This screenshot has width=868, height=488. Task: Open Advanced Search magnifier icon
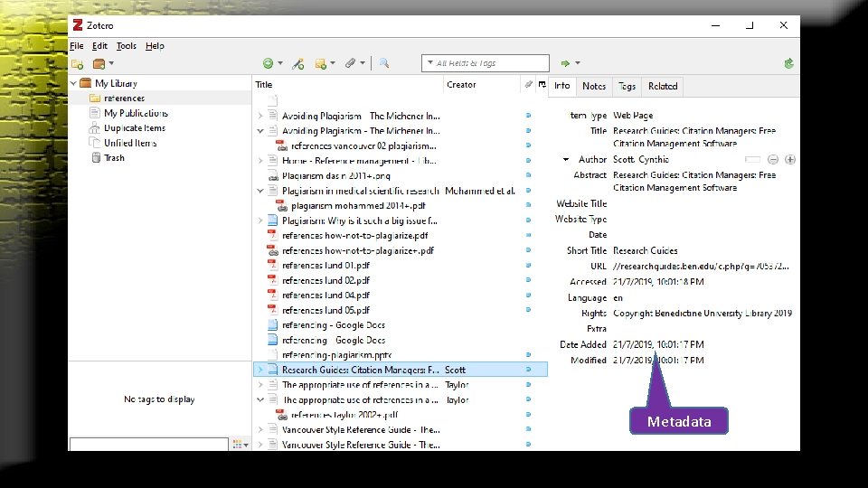pos(384,63)
